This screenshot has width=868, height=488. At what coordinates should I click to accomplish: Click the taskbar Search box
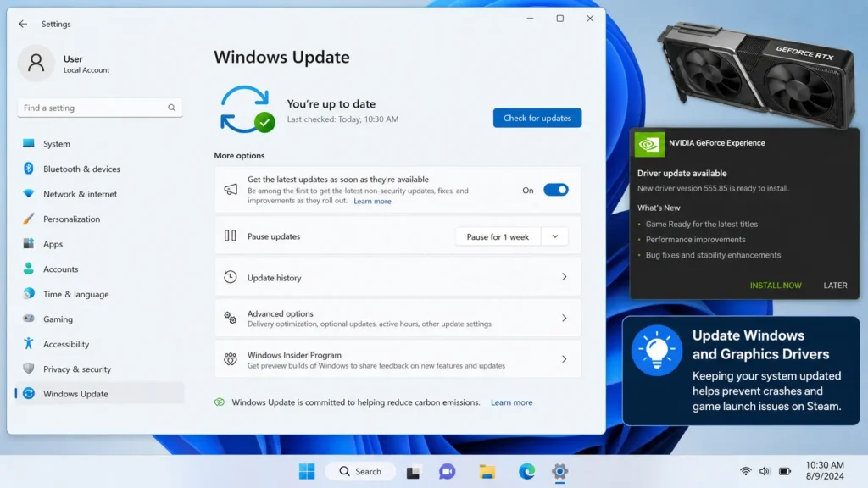coord(360,471)
